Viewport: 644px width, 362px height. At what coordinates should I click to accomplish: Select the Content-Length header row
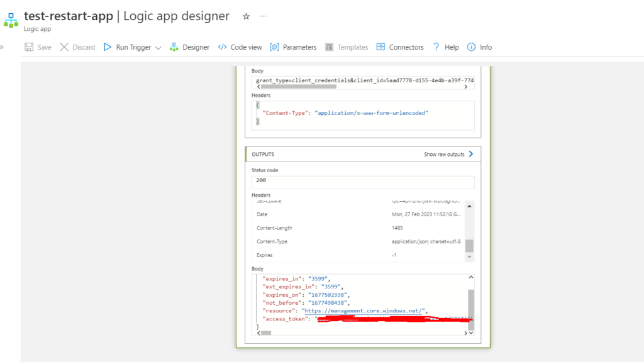tap(358, 228)
